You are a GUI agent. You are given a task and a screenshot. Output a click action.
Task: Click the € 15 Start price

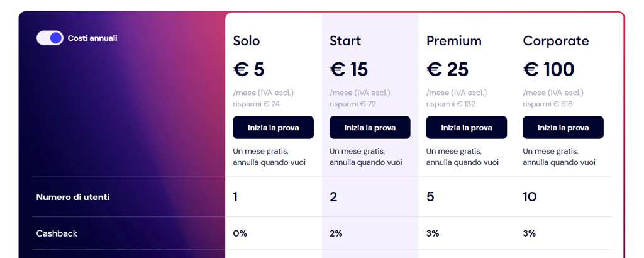[348, 69]
